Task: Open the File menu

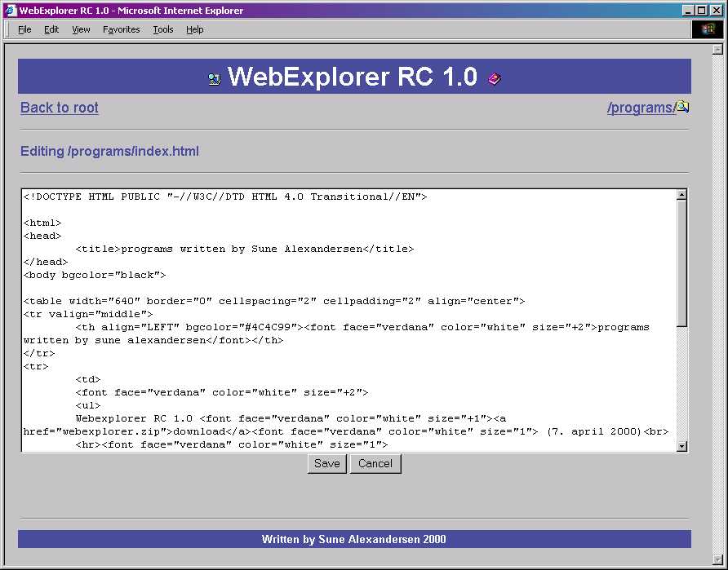Action: tap(24, 29)
